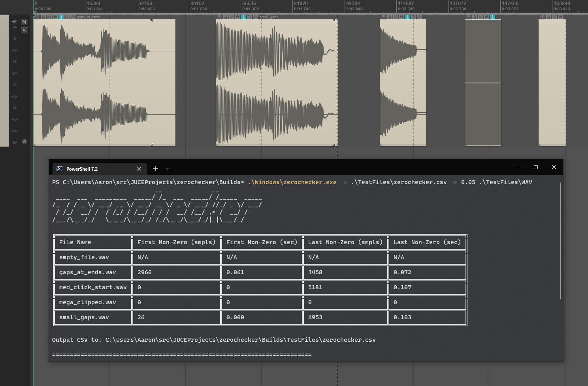Open FX on gaps_at_ends item
The width and height of the screenshot is (588, 386).
(67, 17)
